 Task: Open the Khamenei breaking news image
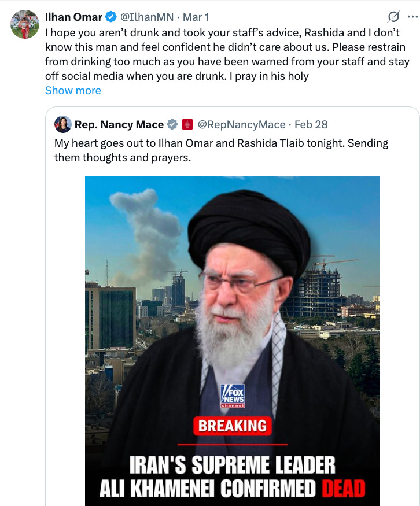pyautogui.click(x=233, y=341)
